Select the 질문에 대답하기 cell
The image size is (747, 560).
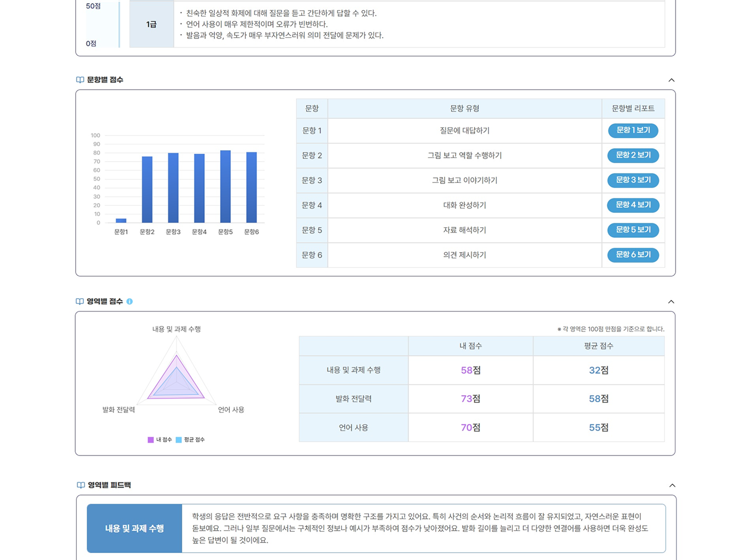point(464,131)
